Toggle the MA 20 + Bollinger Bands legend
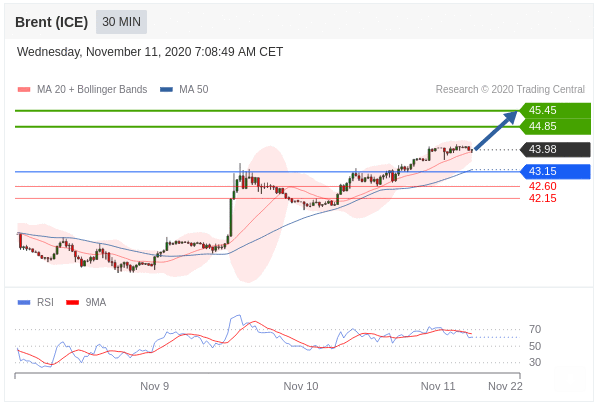This screenshot has width=599, height=406. (x=83, y=89)
